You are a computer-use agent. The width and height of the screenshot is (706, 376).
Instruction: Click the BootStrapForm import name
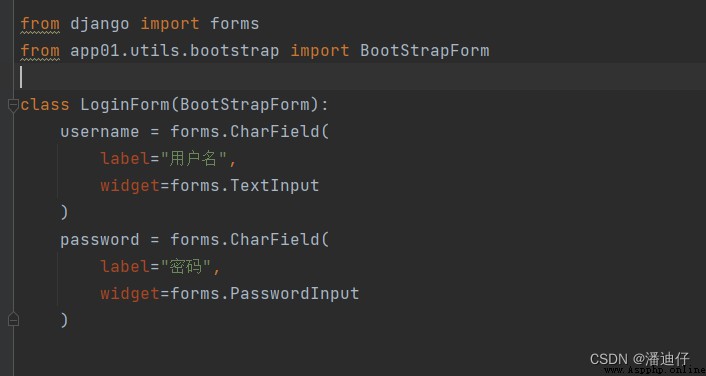425,50
